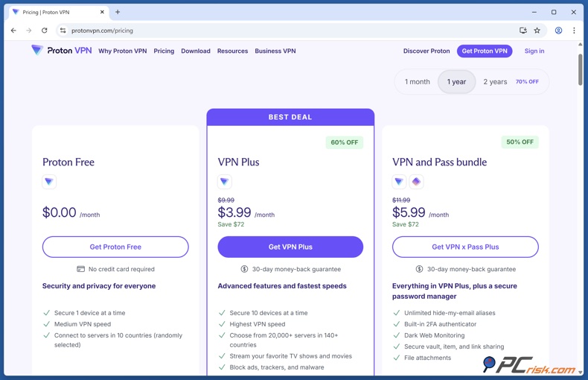The image size is (588, 380).
Task: Click the browser forward arrow
Action: (x=29, y=31)
